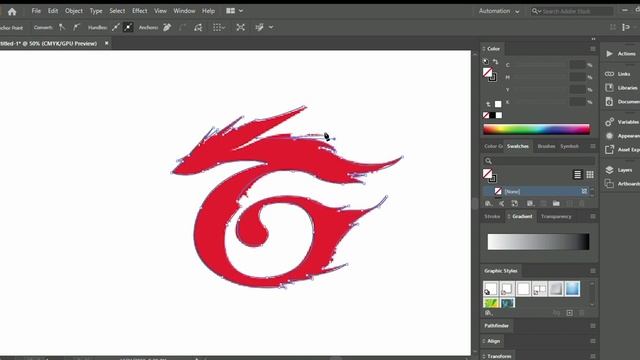Close the untitled document tab
This screenshot has height=360, width=640.
[107, 43]
